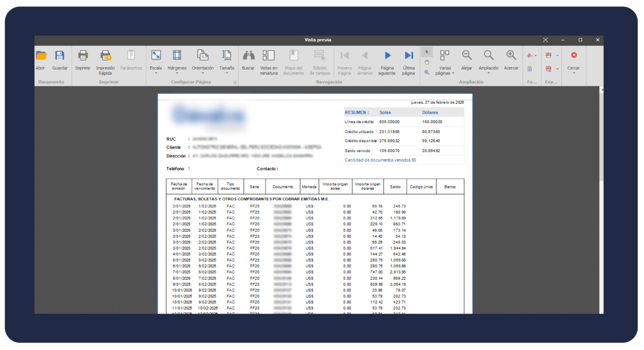Image resolution: width=644 pixels, height=350 pixels.
Task: Click the Cerrar preview button
Action: pyautogui.click(x=574, y=59)
